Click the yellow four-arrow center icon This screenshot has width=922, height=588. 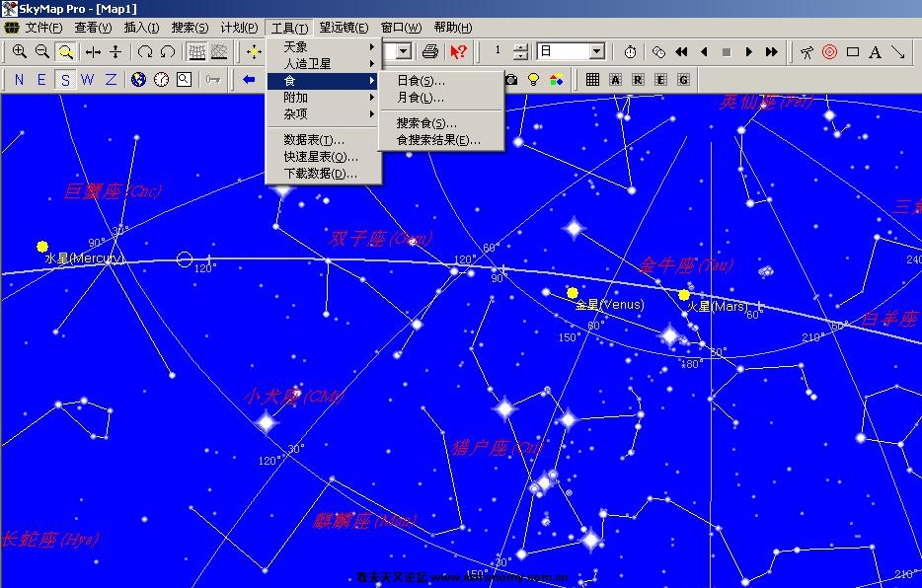[x=254, y=51]
